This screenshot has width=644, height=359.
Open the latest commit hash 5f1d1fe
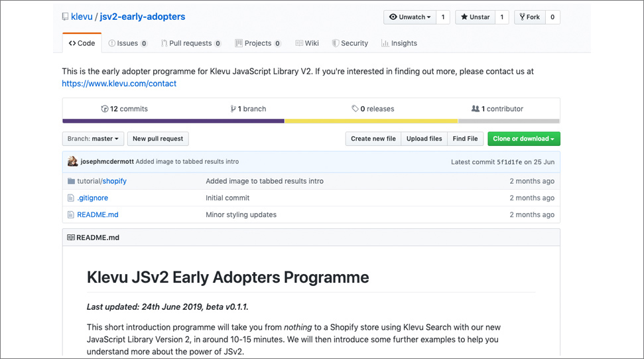[509, 162]
